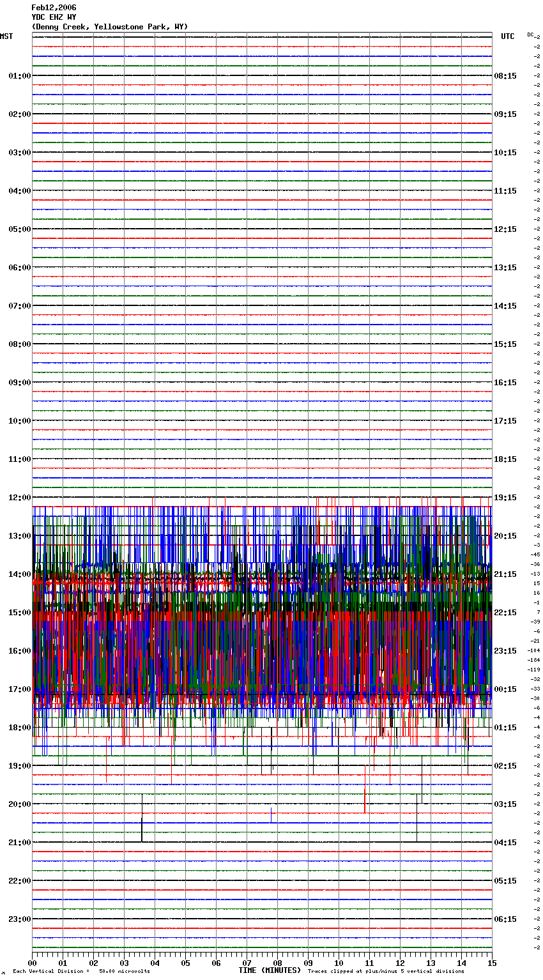Select the '04:00' MST time label
This screenshot has width=543, height=980.
point(19,191)
